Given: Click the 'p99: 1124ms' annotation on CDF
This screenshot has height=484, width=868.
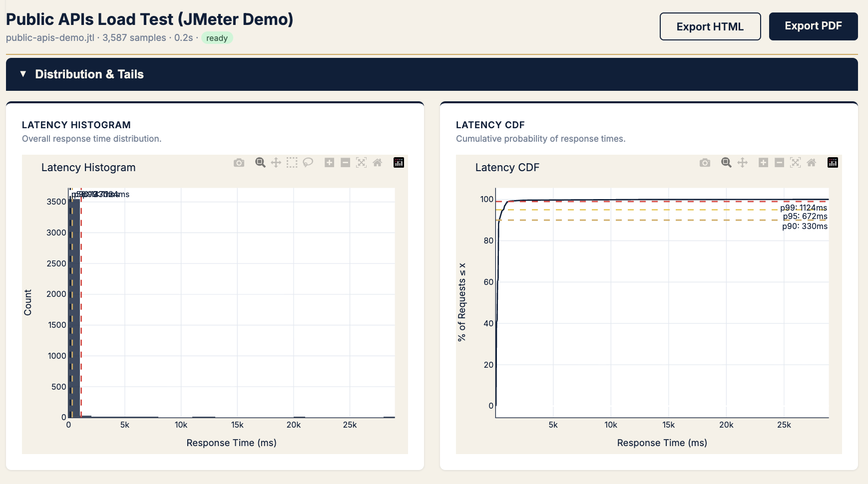Looking at the screenshot, I should pos(804,208).
